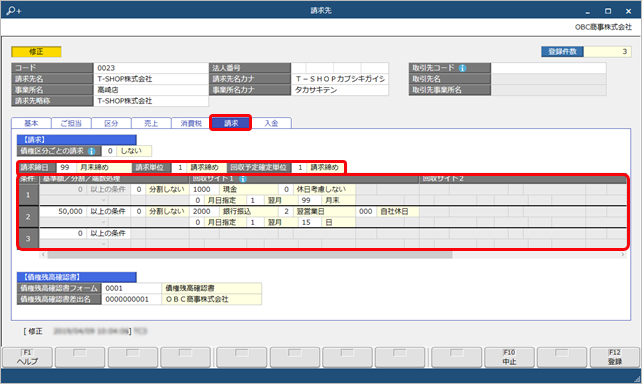Image resolution: width=642 pixels, height=384 pixels.
Task: Click row 3 amount field showing 0
Action: (63, 233)
